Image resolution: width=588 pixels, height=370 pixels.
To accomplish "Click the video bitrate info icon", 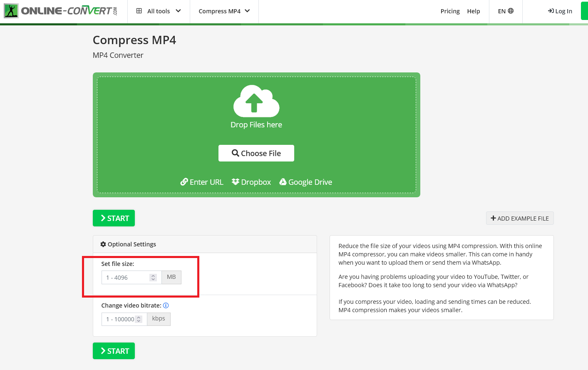I will [x=166, y=305].
